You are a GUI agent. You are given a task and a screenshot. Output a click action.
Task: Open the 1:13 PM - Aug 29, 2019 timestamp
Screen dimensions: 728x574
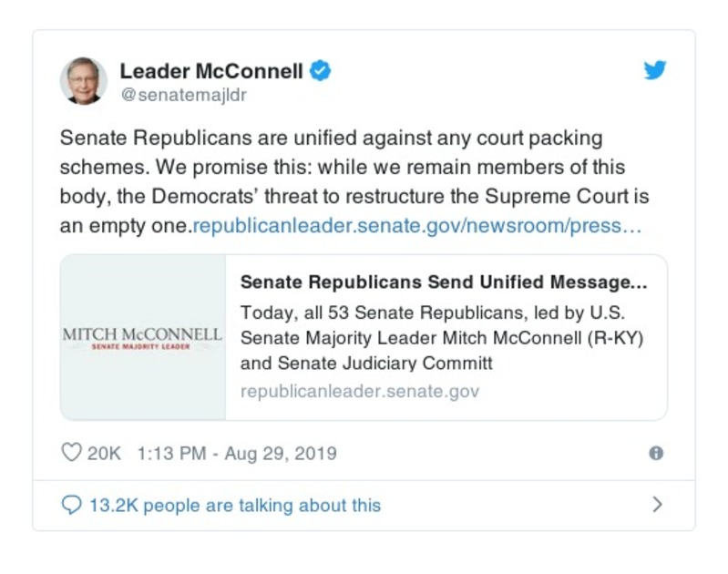tap(237, 453)
